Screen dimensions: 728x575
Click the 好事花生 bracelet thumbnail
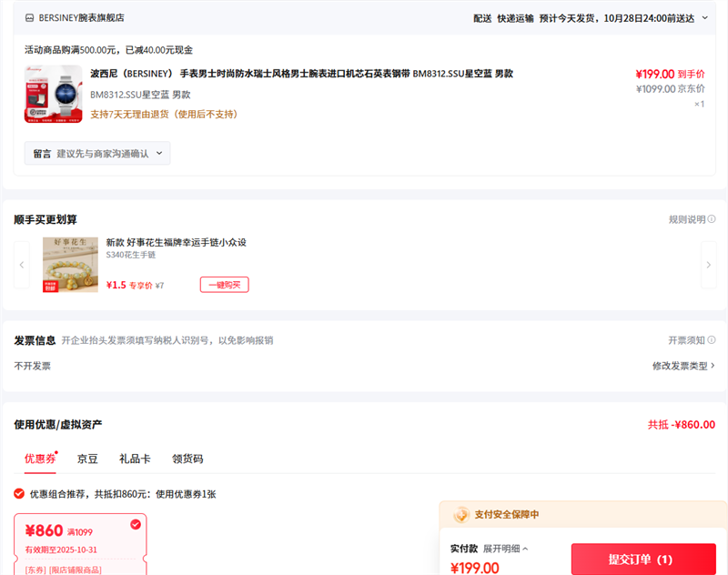tap(70, 265)
